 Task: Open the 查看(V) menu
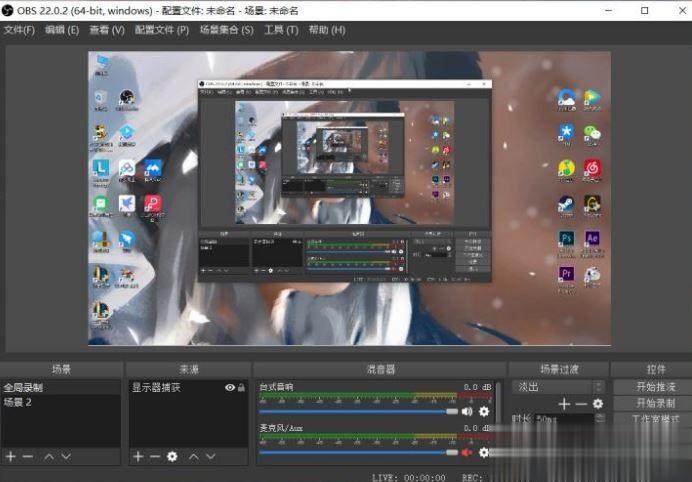pyautogui.click(x=107, y=30)
